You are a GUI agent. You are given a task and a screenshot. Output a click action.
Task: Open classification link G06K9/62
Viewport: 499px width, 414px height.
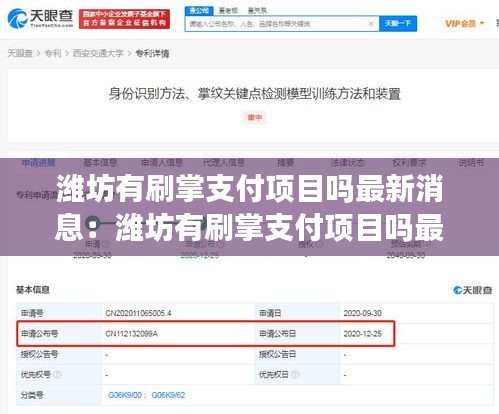(168, 395)
